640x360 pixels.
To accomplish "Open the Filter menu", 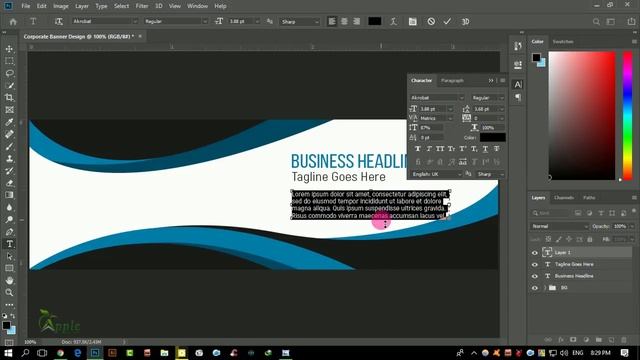I will 142,6.
